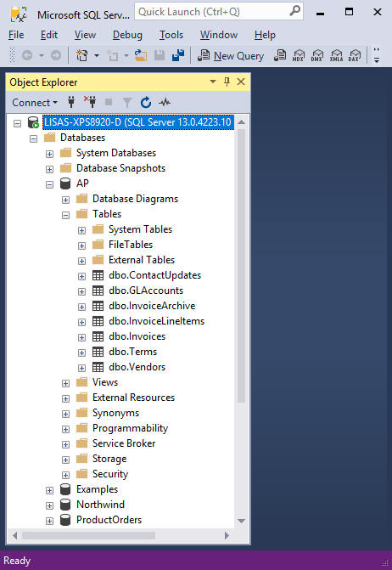The height and width of the screenshot is (570, 392).
Task: Click the dbo.InvoiceArchive table icon
Action: (98, 306)
